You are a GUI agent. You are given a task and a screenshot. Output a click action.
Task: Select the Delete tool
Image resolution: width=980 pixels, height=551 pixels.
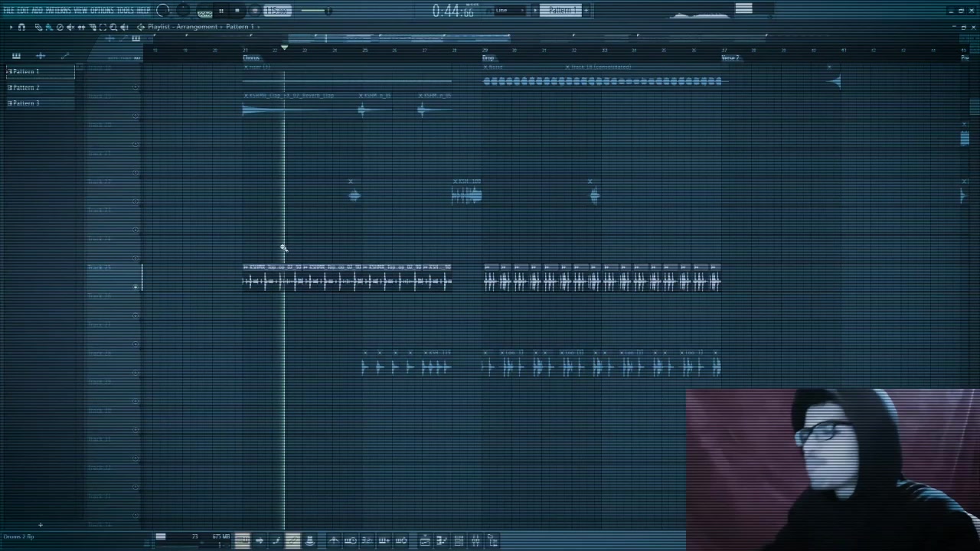[59, 27]
